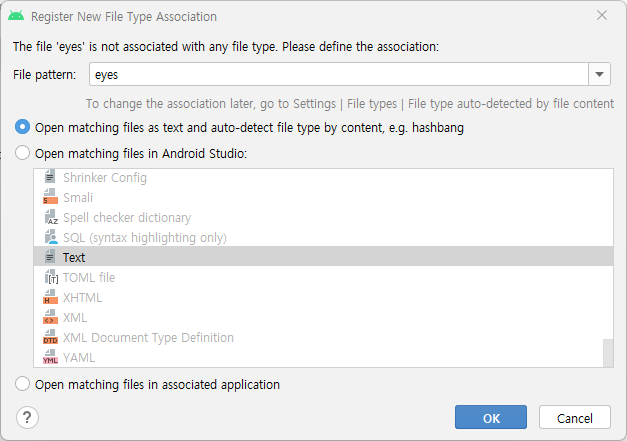Click the Spell checker dictionary icon
The image size is (627, 441).
click(51, 217)
